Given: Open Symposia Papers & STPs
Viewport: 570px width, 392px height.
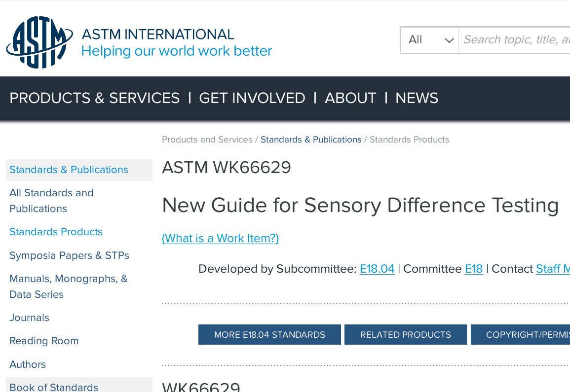Looking at the screenshot, I should coord(69,255).
